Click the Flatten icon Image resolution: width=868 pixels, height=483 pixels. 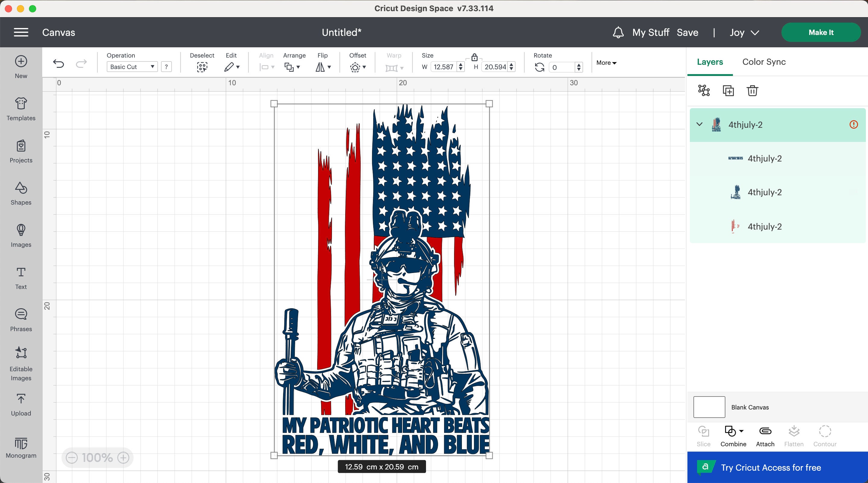pos(794,436)
